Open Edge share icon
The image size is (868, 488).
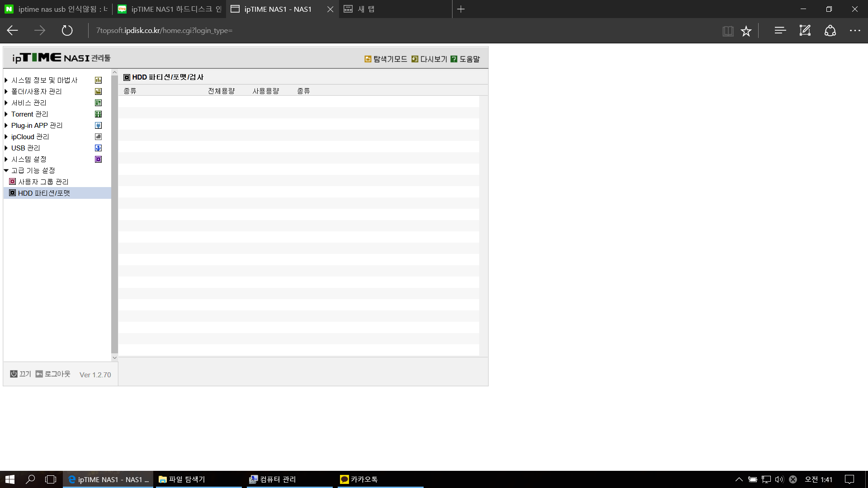click(830, 31)
